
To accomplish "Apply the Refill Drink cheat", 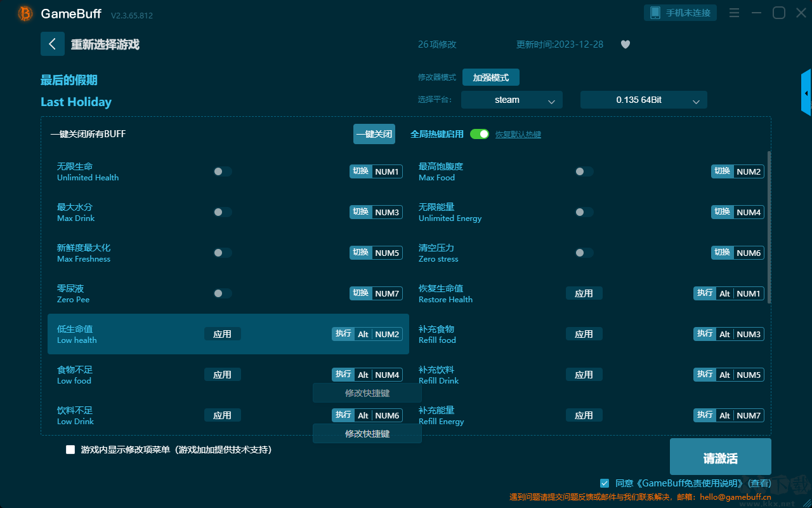I will pyautogui.click(x=584, y=375).
